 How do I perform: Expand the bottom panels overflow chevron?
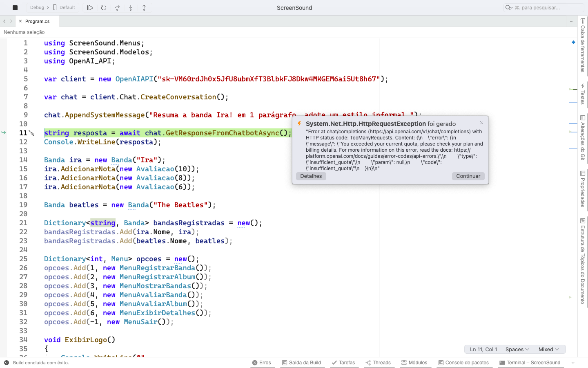[573, 363]
